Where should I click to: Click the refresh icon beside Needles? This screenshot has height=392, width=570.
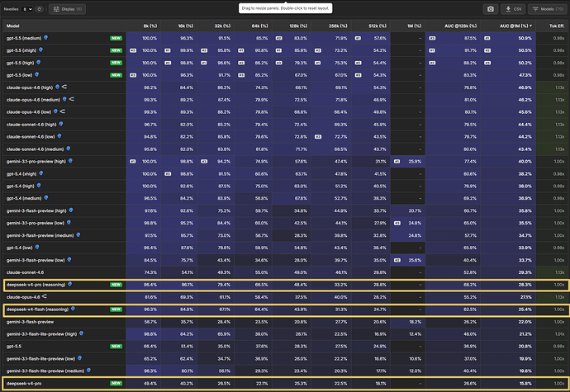point(40,9)
